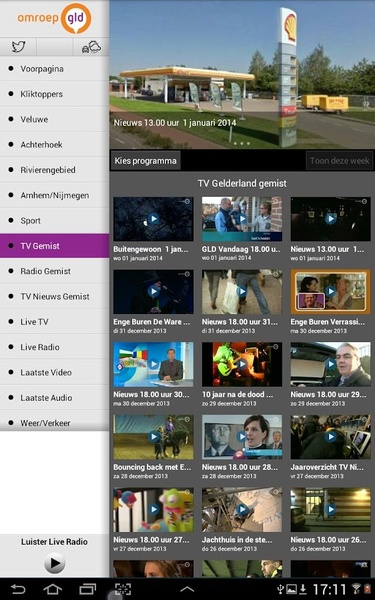Play GLD Vandaag 18.00 uur video
The height and width of the screenshot is (600, 375).
click(242, 219)
